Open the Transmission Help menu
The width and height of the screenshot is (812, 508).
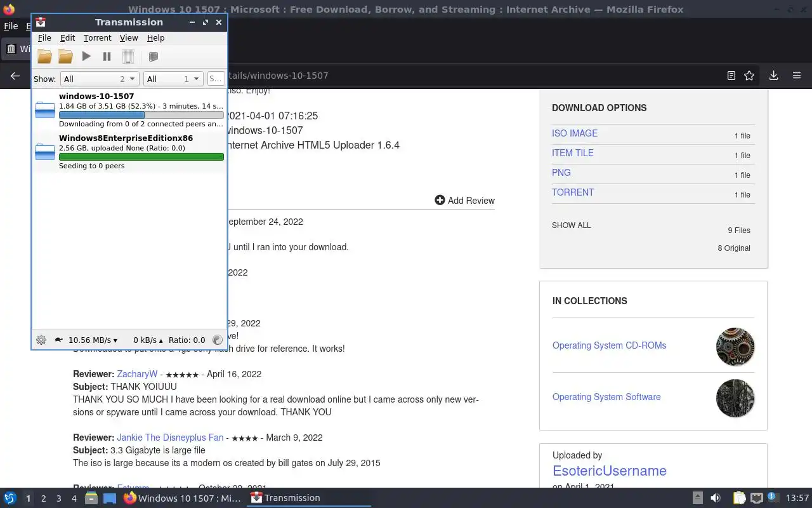coord(156,38)
